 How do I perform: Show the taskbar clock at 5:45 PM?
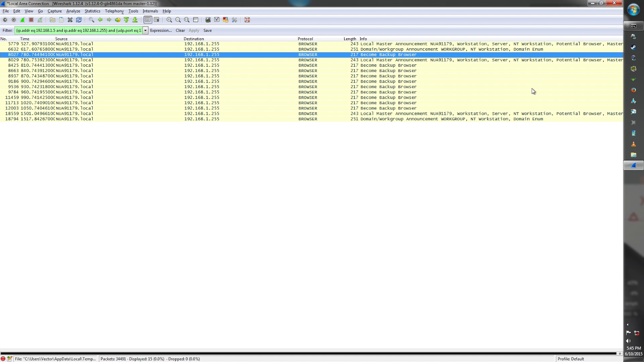(634, 348)
